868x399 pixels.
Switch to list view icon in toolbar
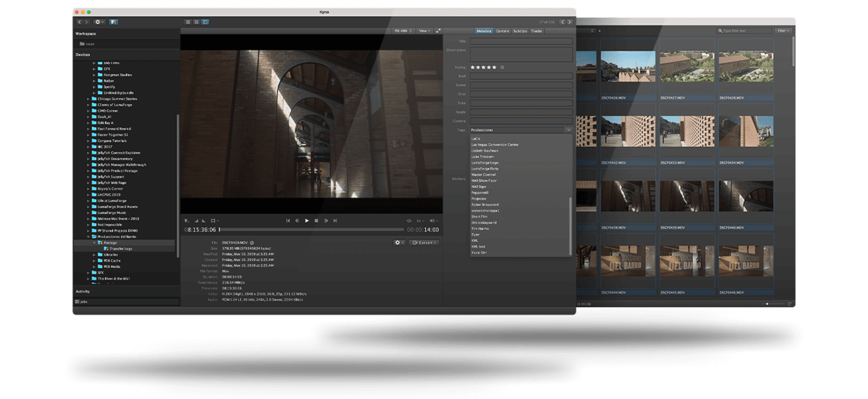197,22
